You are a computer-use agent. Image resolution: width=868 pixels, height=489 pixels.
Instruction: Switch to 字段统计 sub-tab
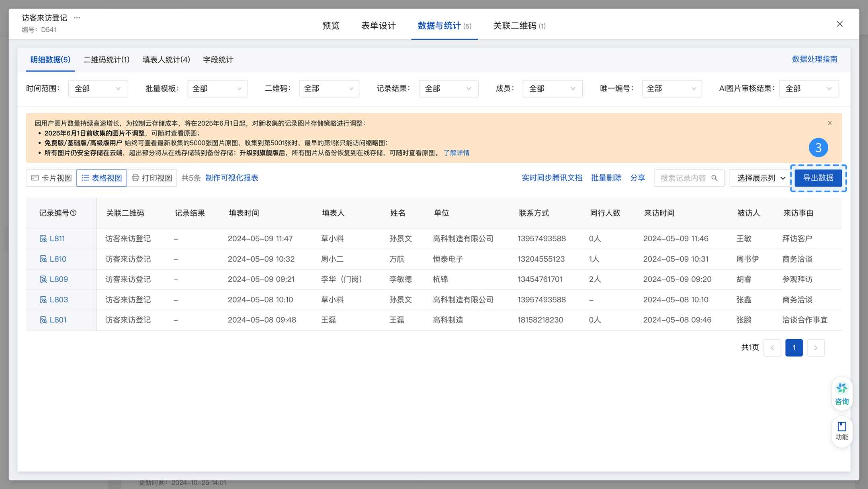218,60
